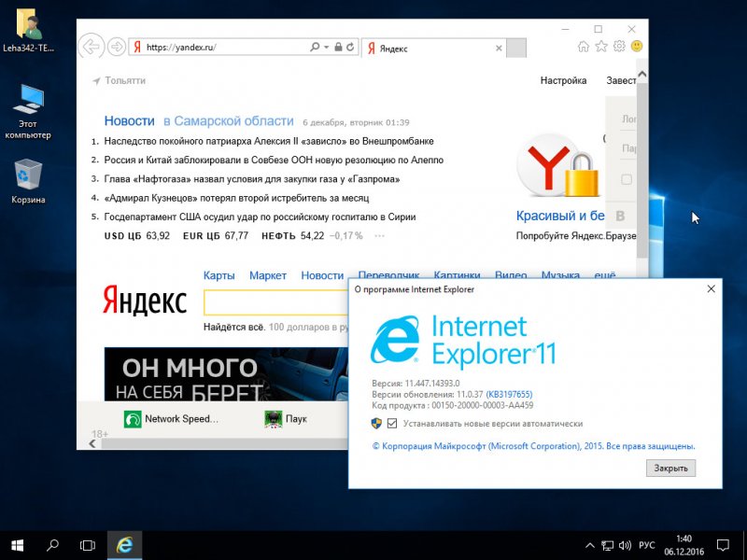Viewport: 747px width, 560px height.
Task: Click the security lock icon in address bar
Action: click(338, 47)
